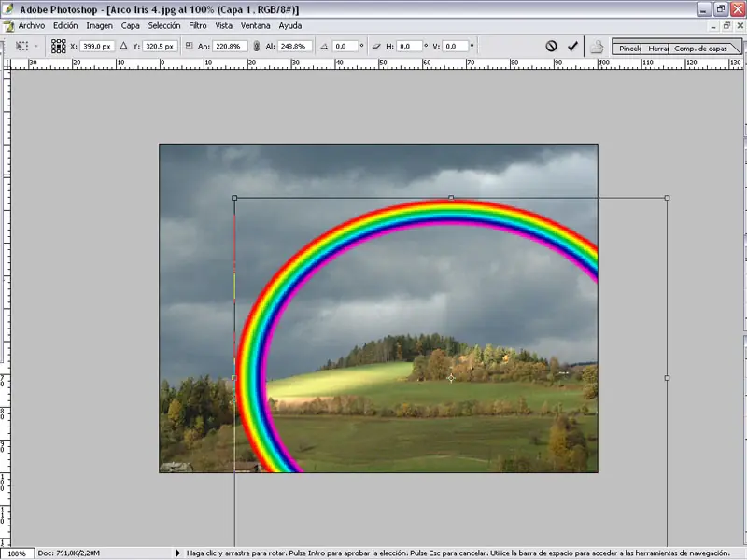Click the 100% zoom field in the status bar
The height and width of the screenshot is (560, 747).
point(16,553)
